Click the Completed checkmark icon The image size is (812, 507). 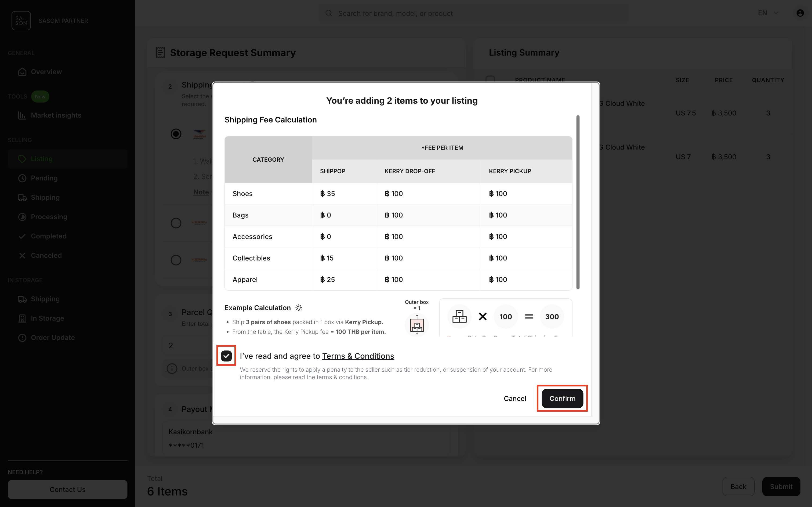pos(22,236)
